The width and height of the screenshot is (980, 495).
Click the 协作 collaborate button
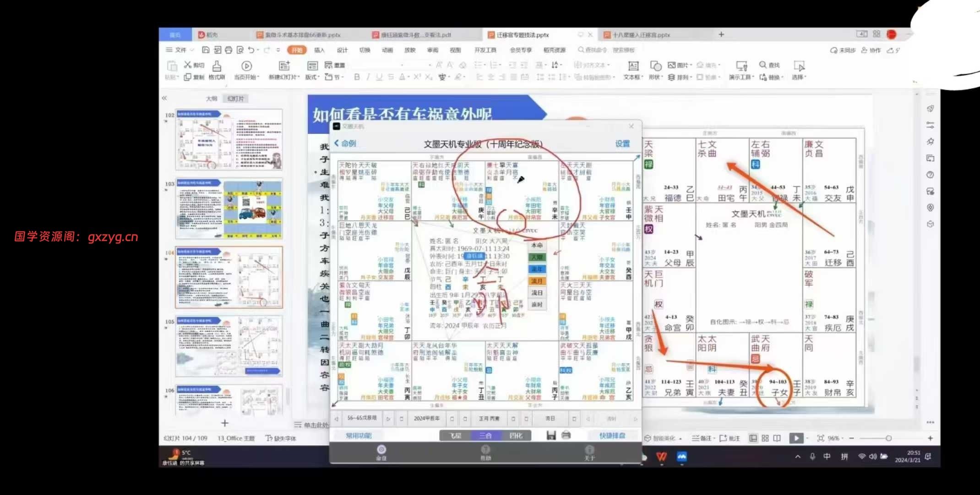871,50
